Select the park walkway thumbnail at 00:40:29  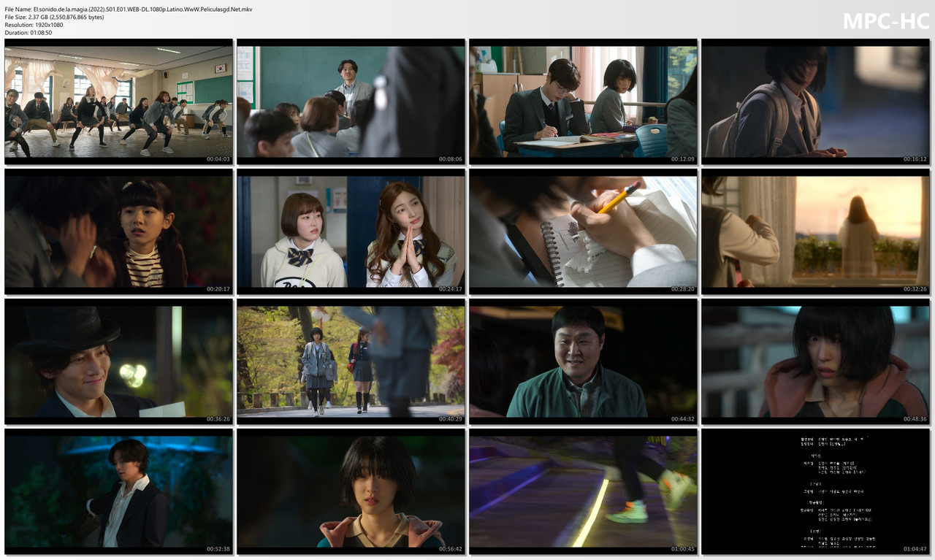(x=351, y=361)
